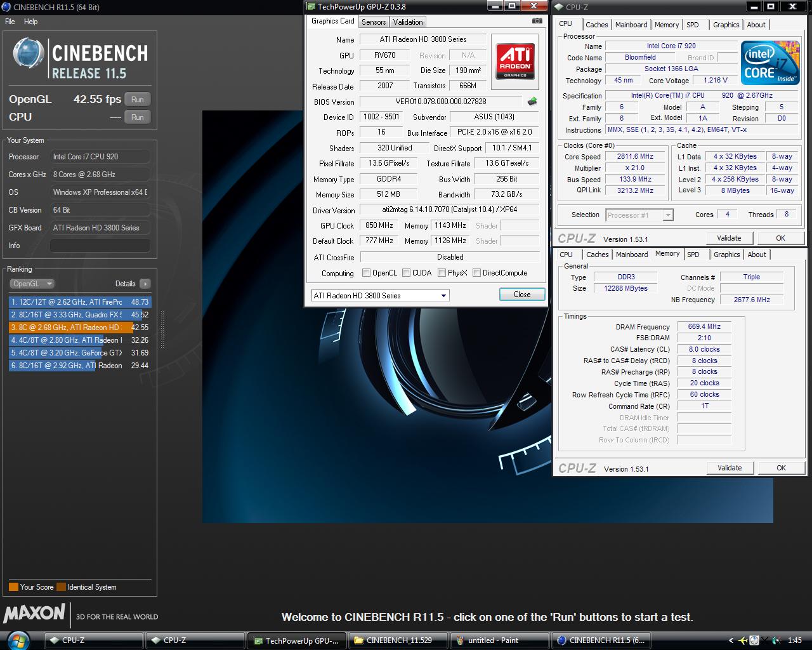Select the Graphics Card tab in GPU-Z
Image resolution: width=812 pixels, height=650 pixels.
pyautogui.click(x=333, y=21)
